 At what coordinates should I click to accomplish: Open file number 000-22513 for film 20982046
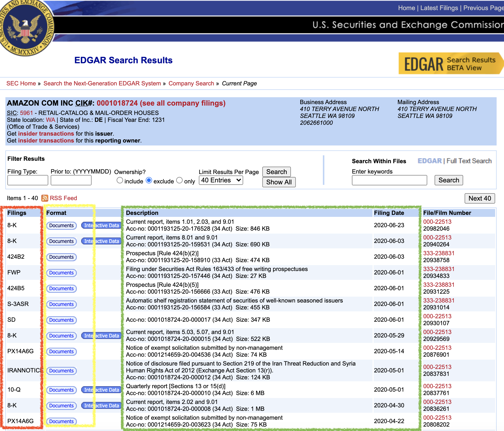437,222
